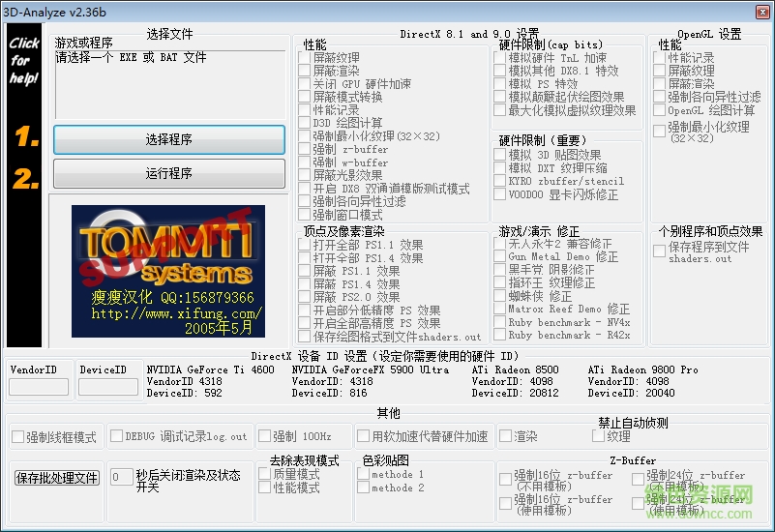The image size is (775, 532).
Task: Check 黑手党 阴影修正
Action: (499, 270)
